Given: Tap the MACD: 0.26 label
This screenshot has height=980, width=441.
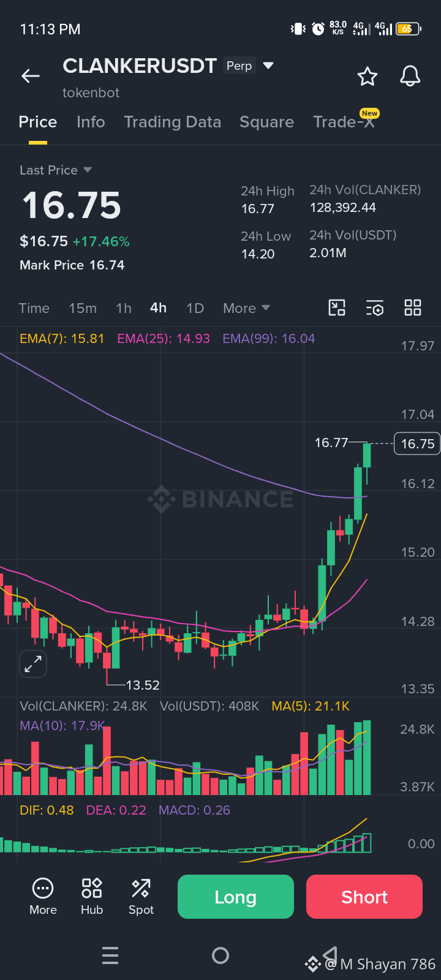Looking at the screenshot, I should coord(195,810).
